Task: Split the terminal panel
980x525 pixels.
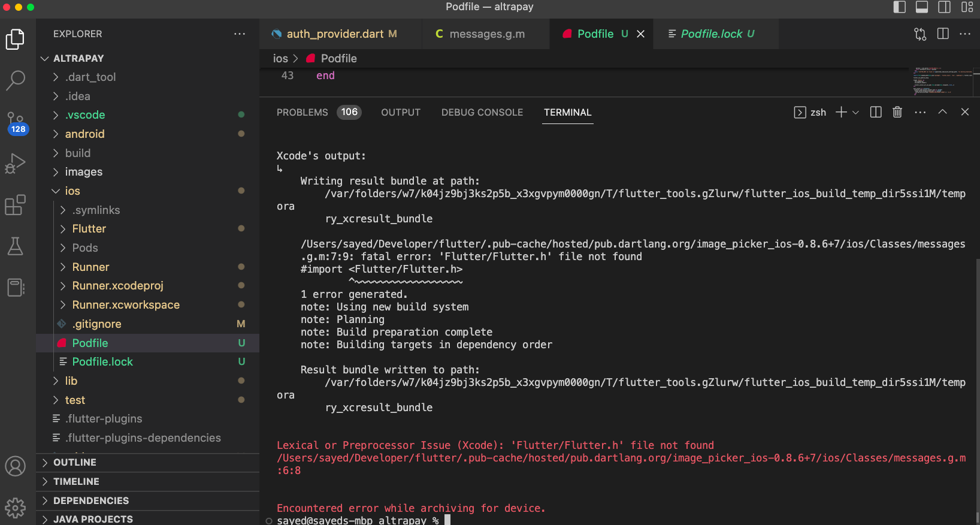Action: pos(876,112)
